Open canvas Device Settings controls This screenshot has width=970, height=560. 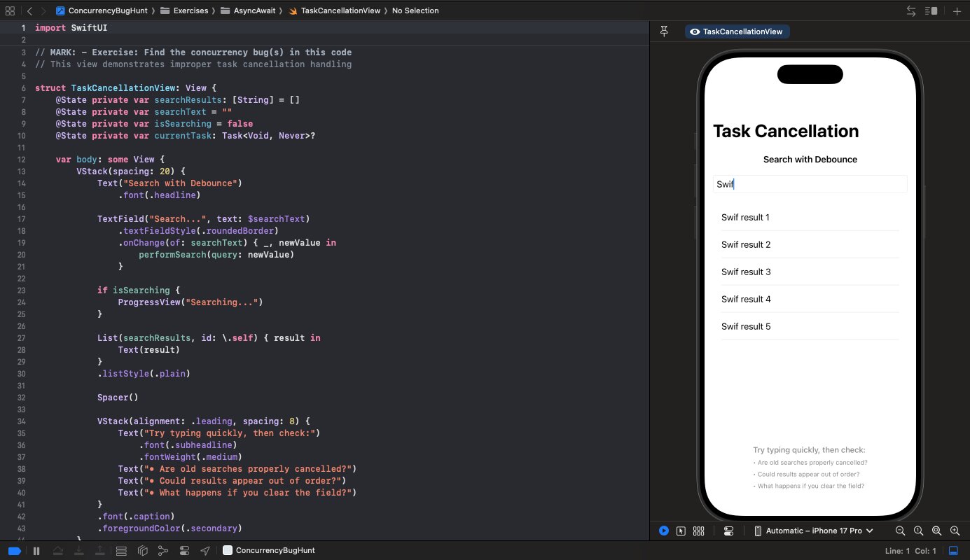[x=728, y=531]
